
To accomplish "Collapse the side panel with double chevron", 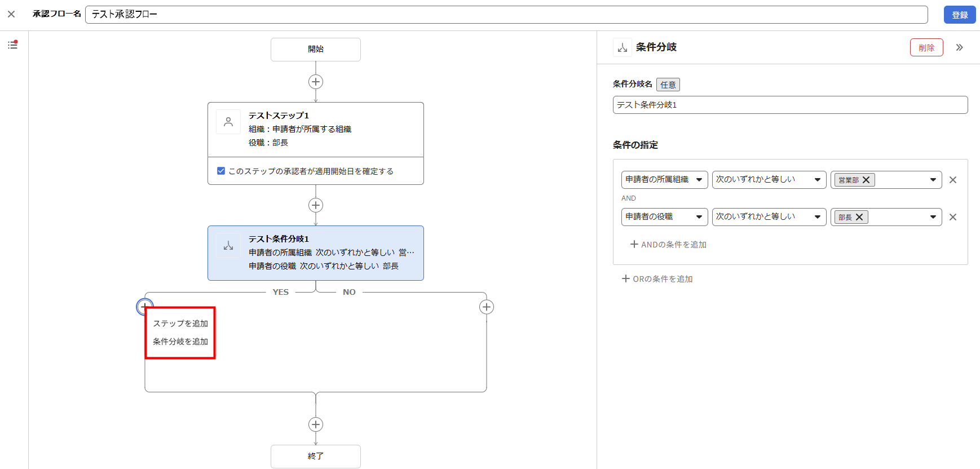I will point(959,47).
